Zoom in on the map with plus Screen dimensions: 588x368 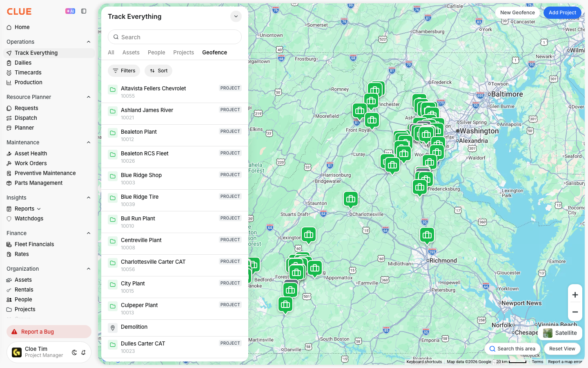click(575, 295)
